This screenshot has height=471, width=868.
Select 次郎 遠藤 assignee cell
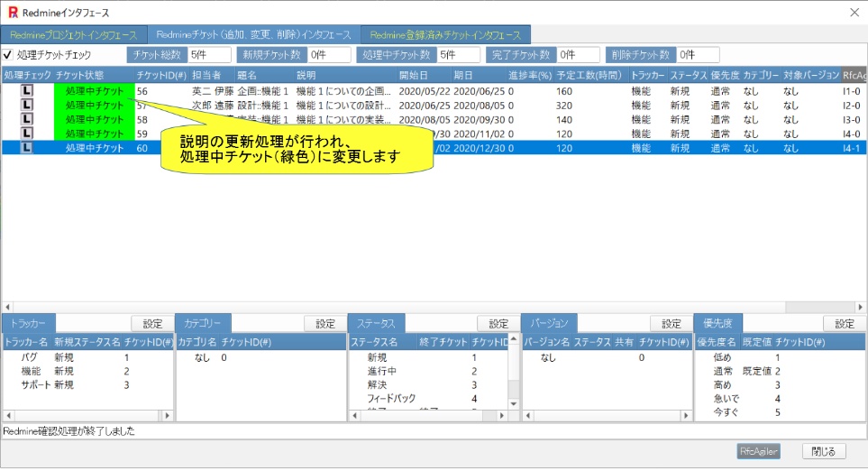tap(213, 106)
